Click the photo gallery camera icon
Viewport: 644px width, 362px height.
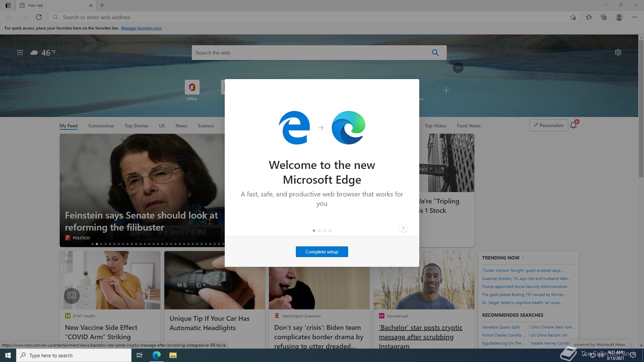(72, 296)
